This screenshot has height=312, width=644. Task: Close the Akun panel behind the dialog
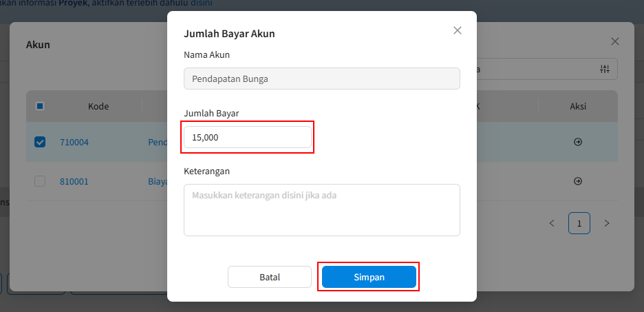click(x=615, y=41)
